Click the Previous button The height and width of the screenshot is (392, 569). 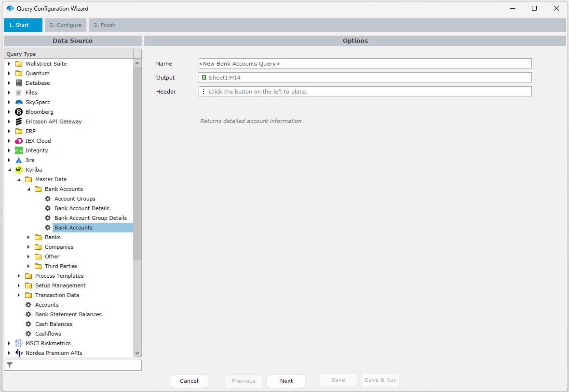(x=244, y=381)
